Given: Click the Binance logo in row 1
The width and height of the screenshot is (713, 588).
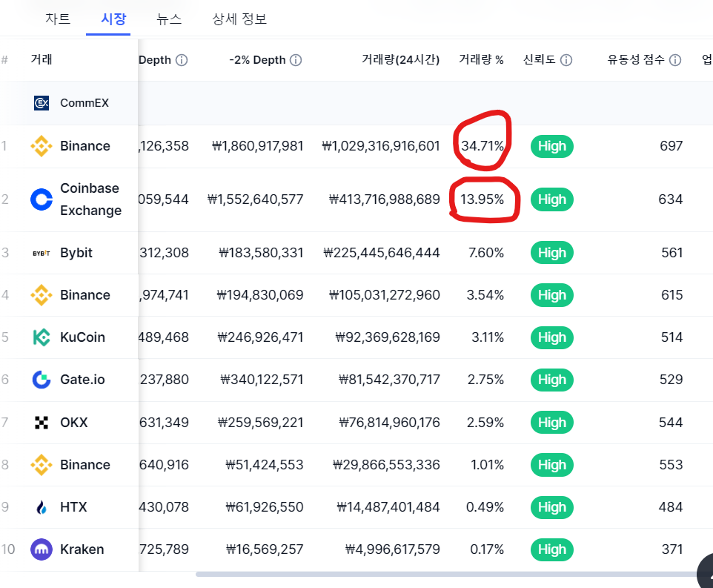Looking at the screenshot, I should (x=42, y=146).
